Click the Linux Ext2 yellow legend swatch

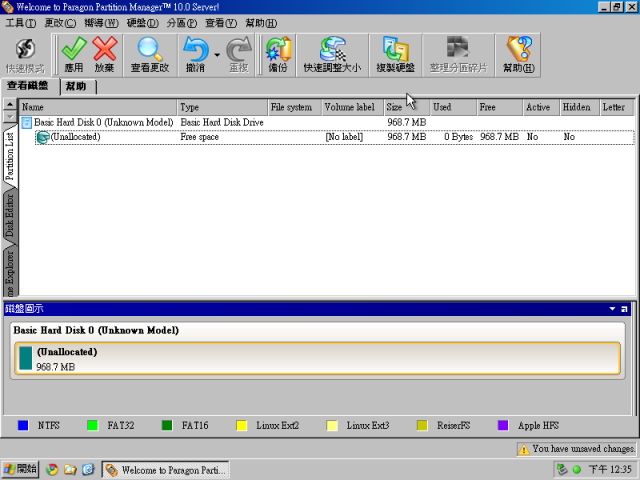(x=242, y=425)
